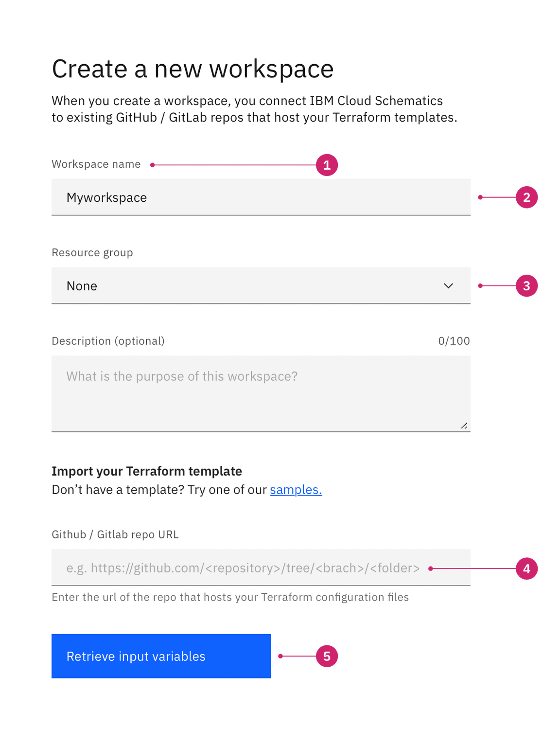Viewport: 560px width, 729px height.
Task: Click the chevron arrow in Resource group
Action: pos(448,286)
